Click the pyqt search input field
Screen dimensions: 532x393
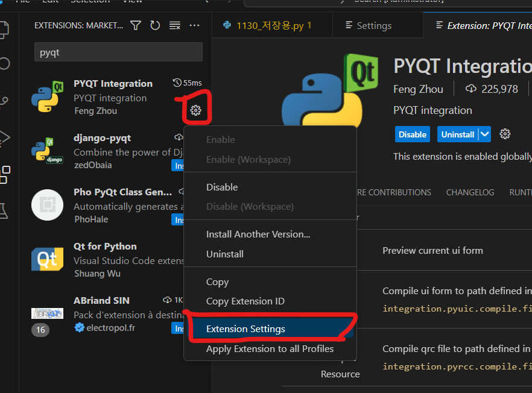click(x=118, y=52)
